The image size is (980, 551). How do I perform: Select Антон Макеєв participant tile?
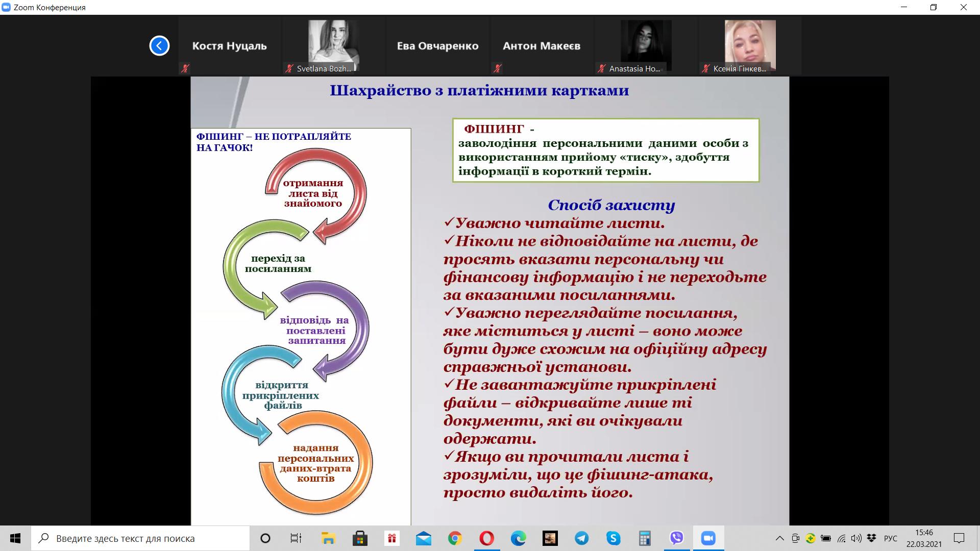coord(542,46)
